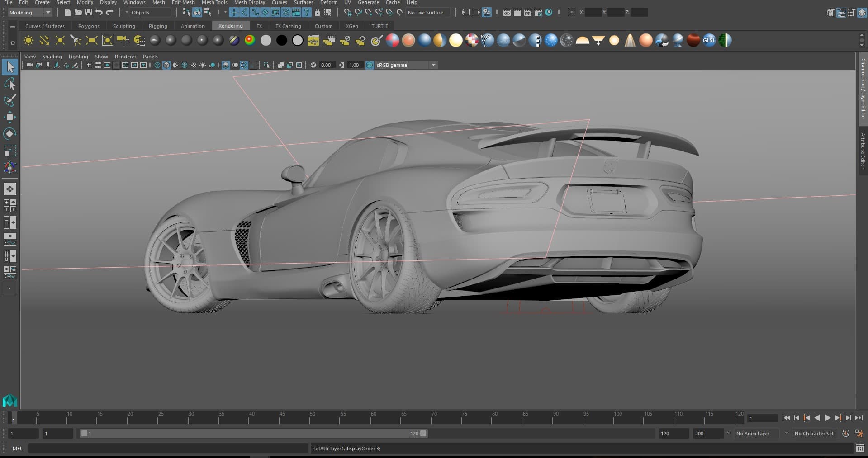Open the Modeling menu set dropdown

coord(30,13)
